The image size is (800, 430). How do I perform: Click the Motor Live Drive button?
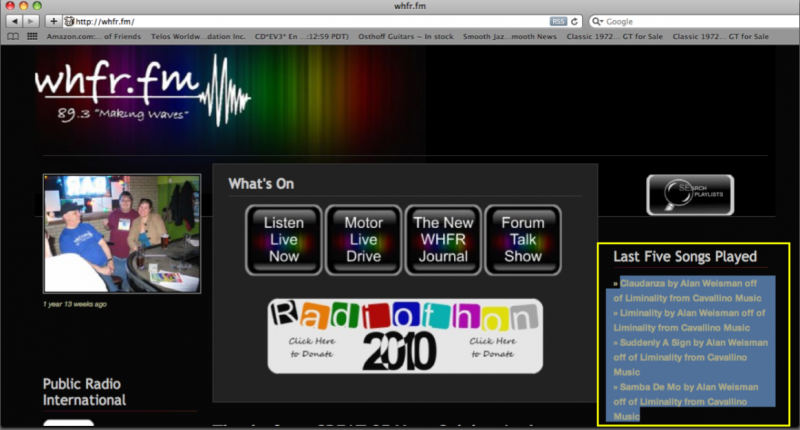coord(363,240)
